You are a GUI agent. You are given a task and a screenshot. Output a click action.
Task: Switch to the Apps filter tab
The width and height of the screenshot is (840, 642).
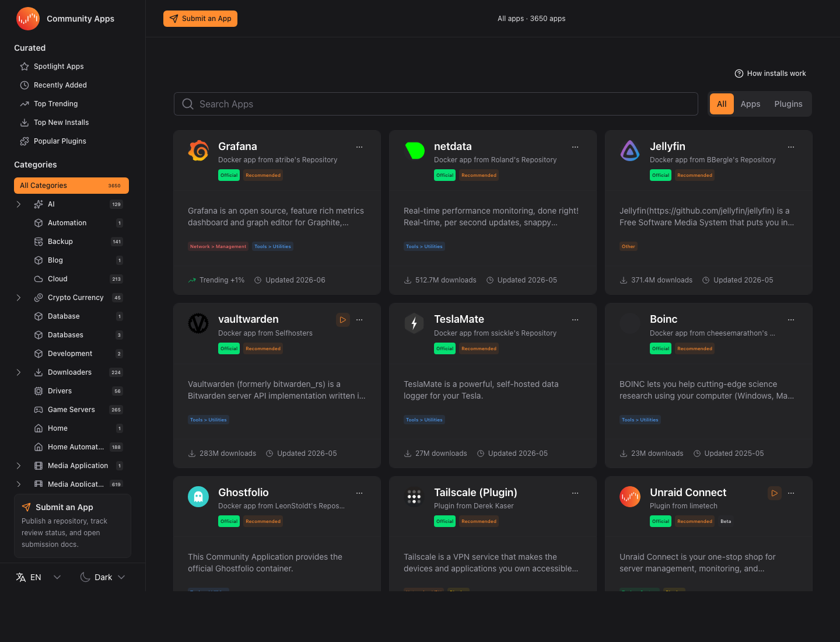750,104
